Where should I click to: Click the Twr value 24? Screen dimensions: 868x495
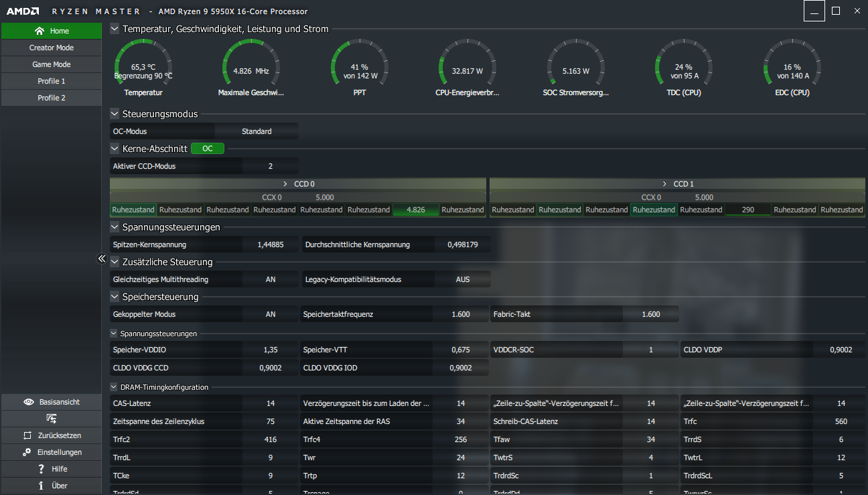tap(461, 457)
